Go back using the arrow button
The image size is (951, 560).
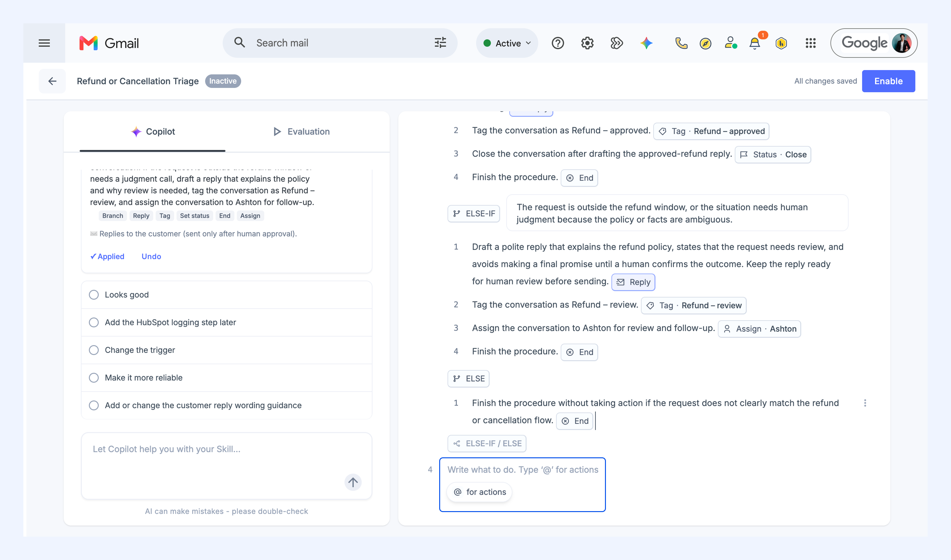[52, 81]
